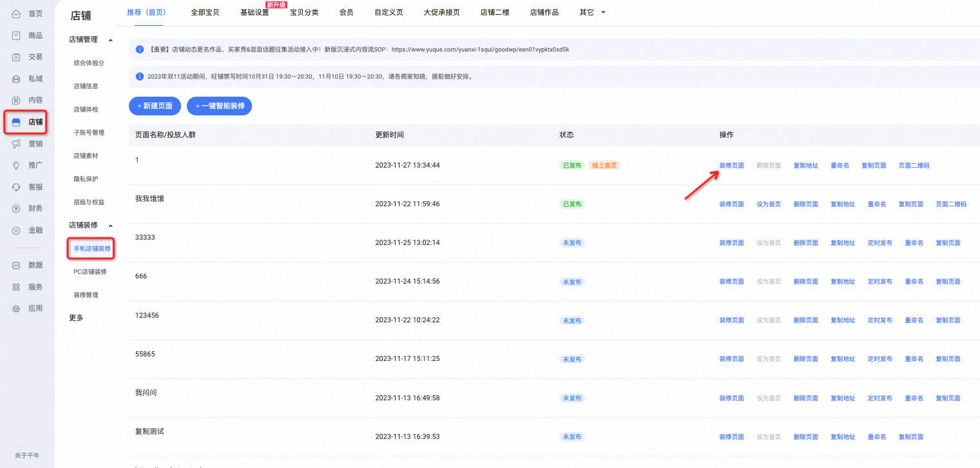Image resolution: width=980 pixels, height=468 pixels.
Task: Click 复制页面 for page 123456
Action: pos(948,320)
